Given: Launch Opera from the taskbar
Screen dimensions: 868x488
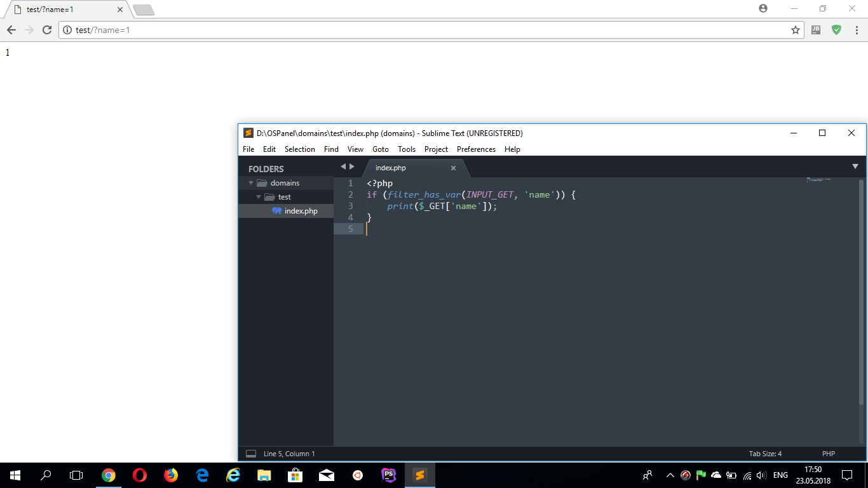Looking at the screenshot, I should pyautogui.click(x=140, y=475).
